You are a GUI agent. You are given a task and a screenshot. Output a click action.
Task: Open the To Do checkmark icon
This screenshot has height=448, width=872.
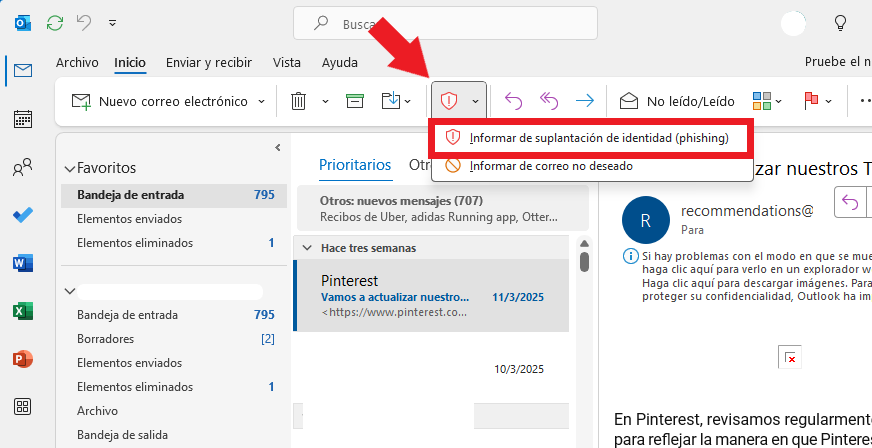click(x=23, y=215)
